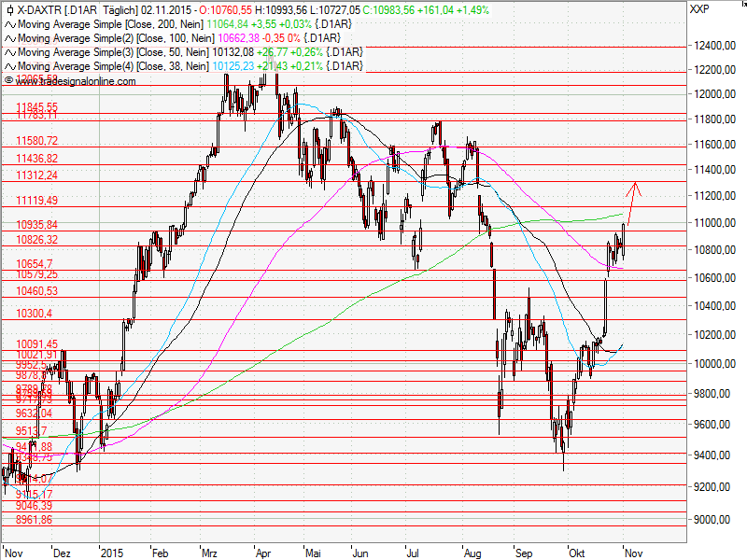The width and height of the screenshot is (747, 560).
Task: Click the 2015 label on the time axis
Action: pos(112,552)
